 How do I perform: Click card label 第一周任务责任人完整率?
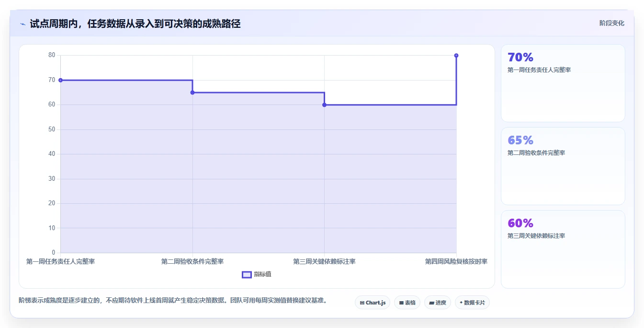(539, 70)
